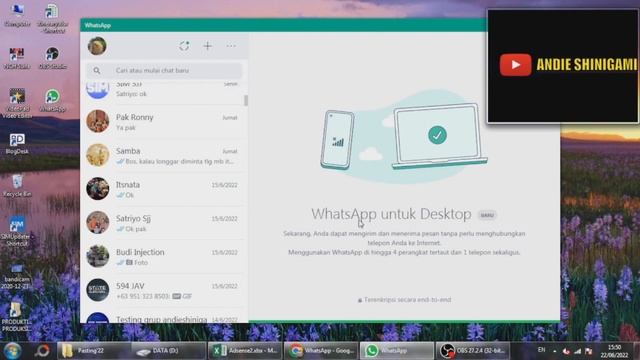
Task: Click the shortcut icon beside Computer
Action: pos(52,18)
